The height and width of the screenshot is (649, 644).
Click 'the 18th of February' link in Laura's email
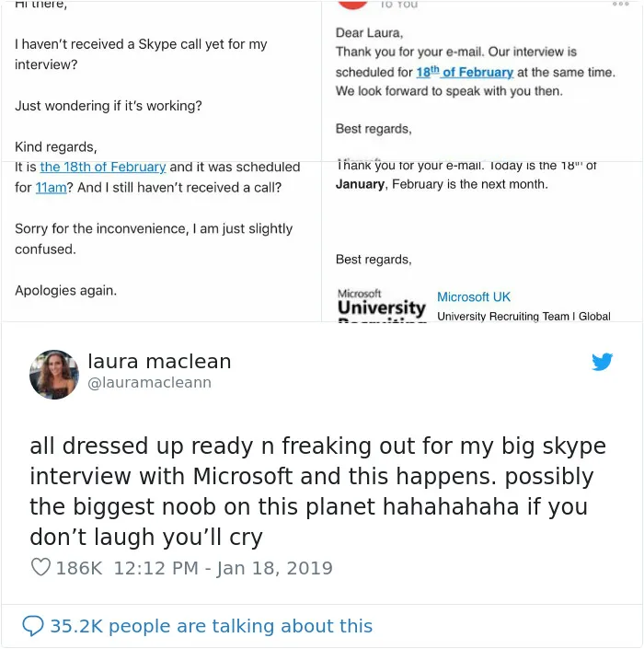(103, 167)
